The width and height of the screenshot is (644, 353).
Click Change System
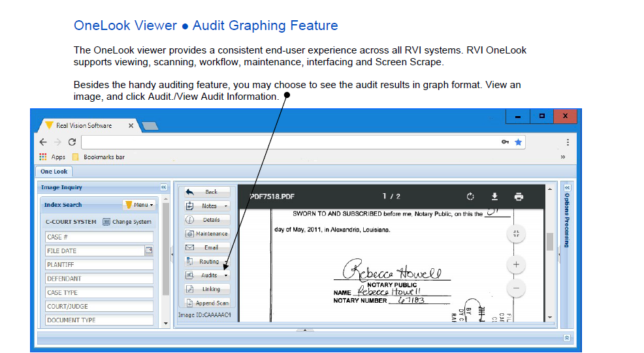point(127,222)
